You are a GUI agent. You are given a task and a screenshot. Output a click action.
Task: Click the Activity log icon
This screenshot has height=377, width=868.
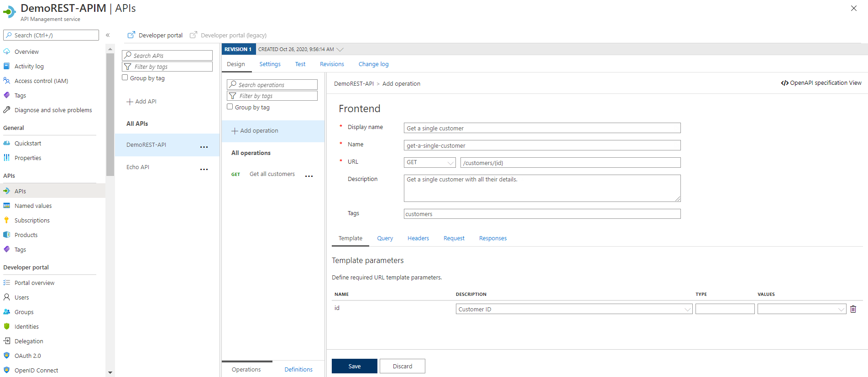click(7, 66)
